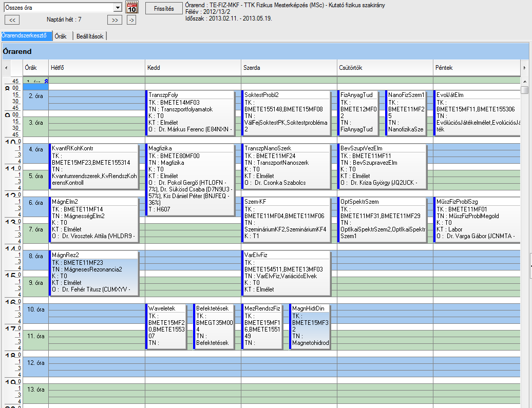This screenshot has width=532, height=408.
Task: Click the '4. óra' row label
Action: pos(35,149)
